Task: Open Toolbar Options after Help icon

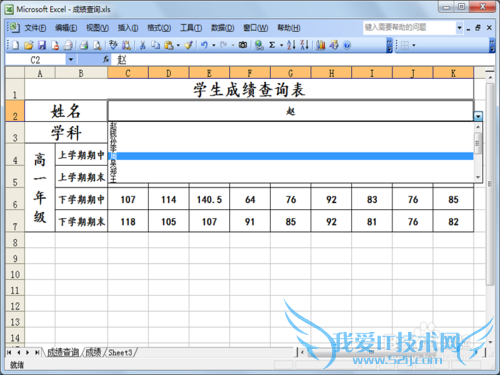Action: (389, 46)
